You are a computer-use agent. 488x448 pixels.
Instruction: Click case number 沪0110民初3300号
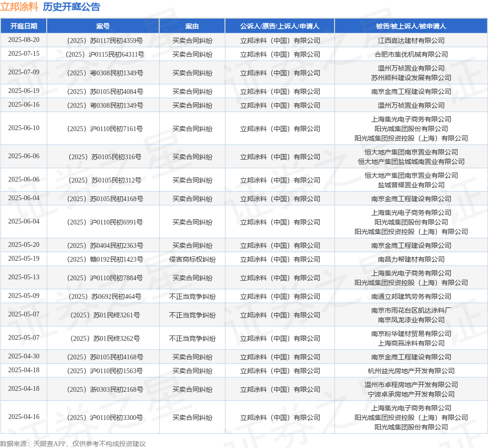(105, 418)
